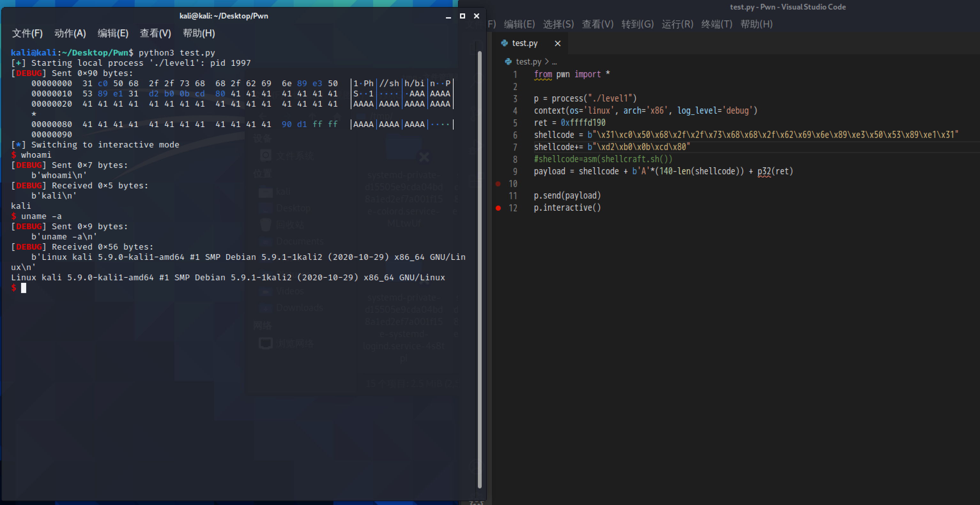Open the 运行(R) menu in VS Code
Viewport: 980px width, 505px height.
pos(677,24)
